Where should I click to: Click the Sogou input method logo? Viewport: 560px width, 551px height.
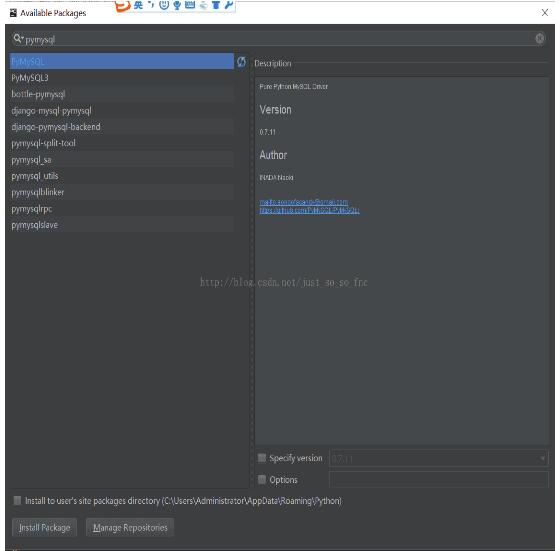click(122, 6)
